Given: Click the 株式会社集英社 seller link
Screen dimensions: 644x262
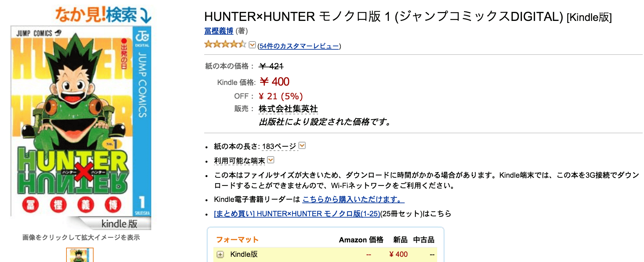Looking at the screenshot, I should pos(289,108).
